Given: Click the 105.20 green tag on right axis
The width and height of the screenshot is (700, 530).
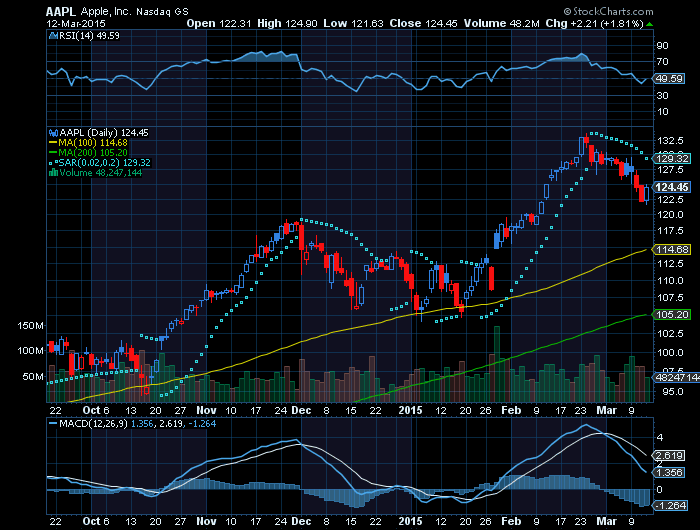Looking at the screenshot, I should (x=672, y=314).
